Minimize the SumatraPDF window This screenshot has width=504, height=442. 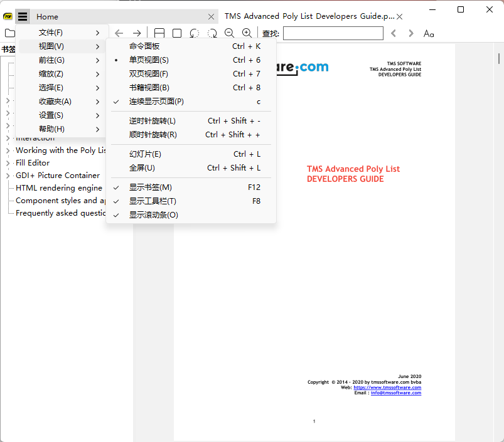click(x=432, y=9)
